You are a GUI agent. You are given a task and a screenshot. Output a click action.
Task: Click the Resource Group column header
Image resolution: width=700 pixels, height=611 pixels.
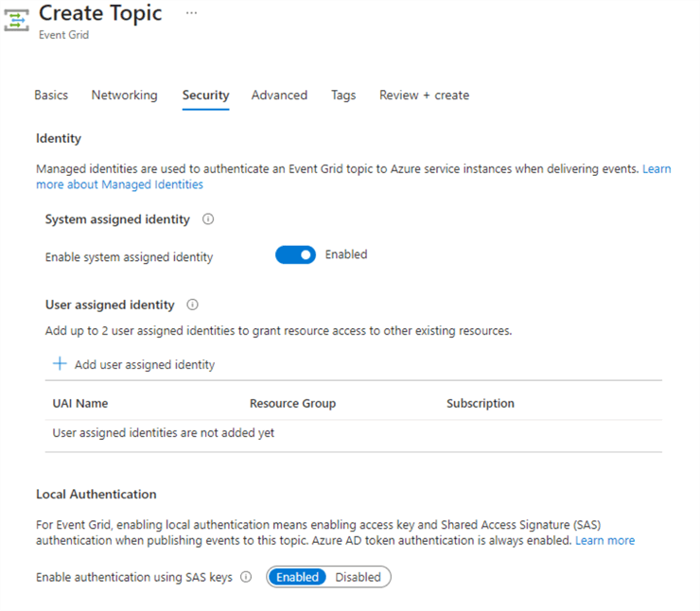(292, 404)
